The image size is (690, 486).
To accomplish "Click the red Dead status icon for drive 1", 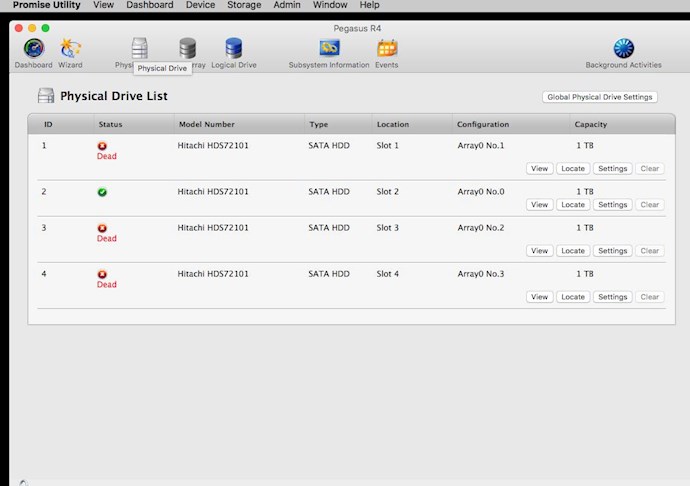I will point(102,146).
